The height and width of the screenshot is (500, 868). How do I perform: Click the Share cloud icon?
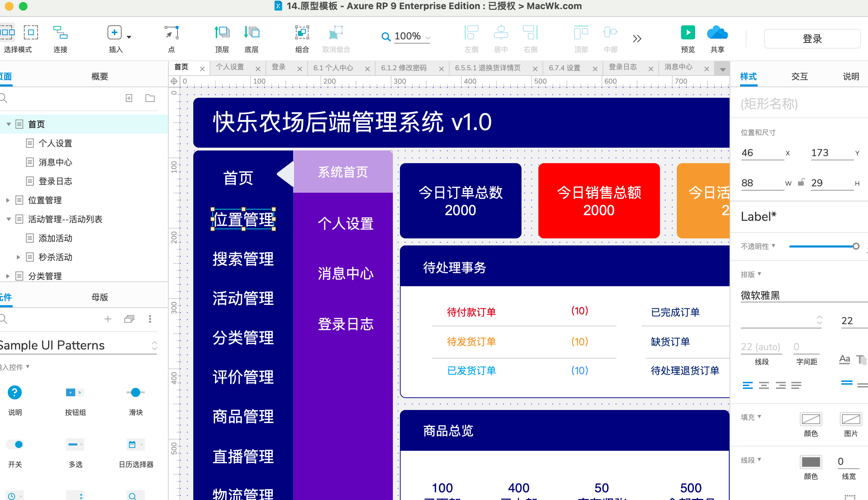coord(717,33)
